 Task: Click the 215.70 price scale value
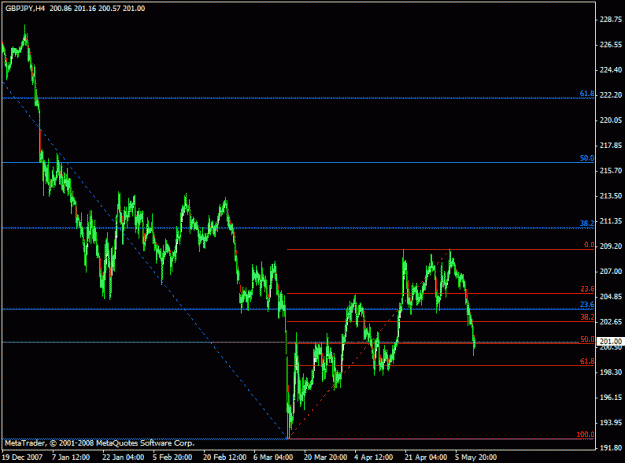611,171
